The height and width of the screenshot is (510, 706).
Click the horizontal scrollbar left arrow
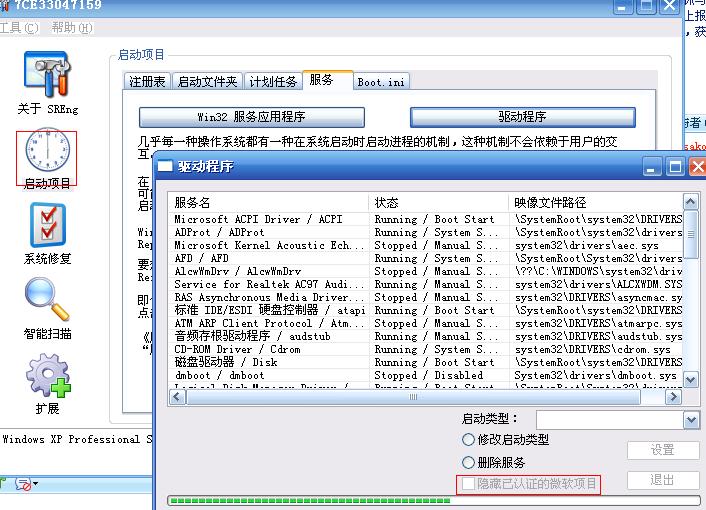coord(177,397)
